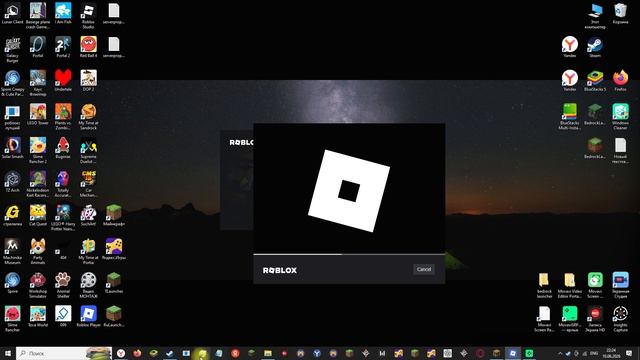Open Galaxy Burger shortcut
The width and height of the screenshot is (640, 360).
[x=12, y=49]
